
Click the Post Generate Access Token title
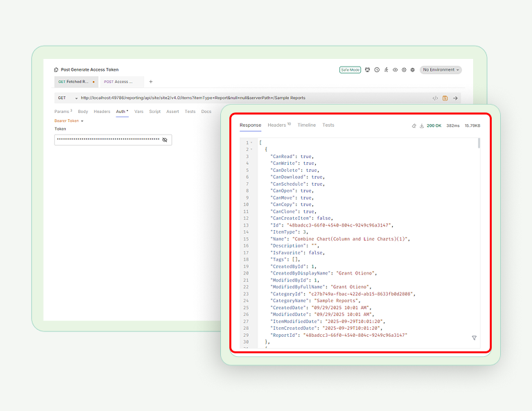tap(89, 70)
